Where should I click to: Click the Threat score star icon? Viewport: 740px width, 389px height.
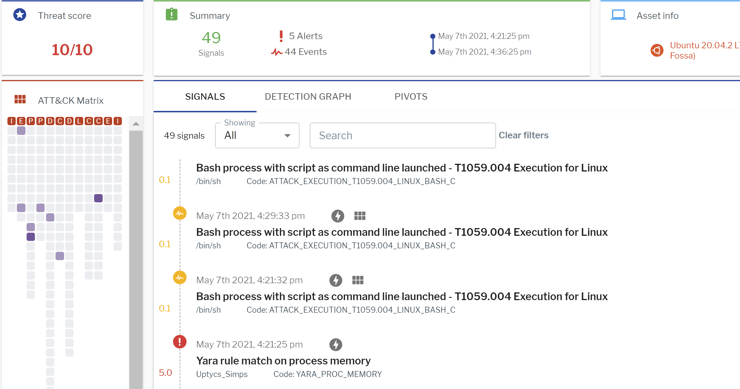[x=19, y=15]
